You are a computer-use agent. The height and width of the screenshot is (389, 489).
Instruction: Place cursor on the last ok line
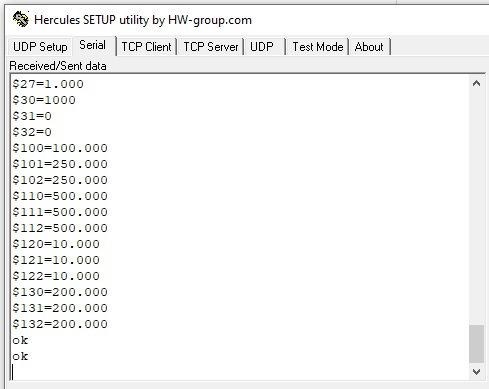[20, 356]
